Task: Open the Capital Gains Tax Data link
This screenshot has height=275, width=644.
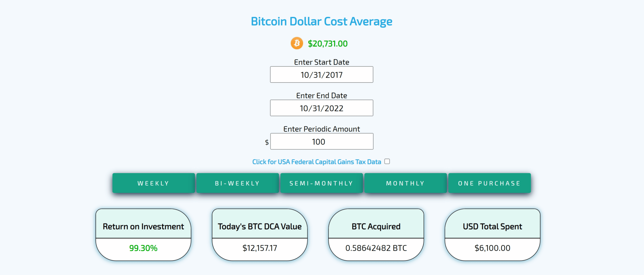Action: [x=316, y=162]
